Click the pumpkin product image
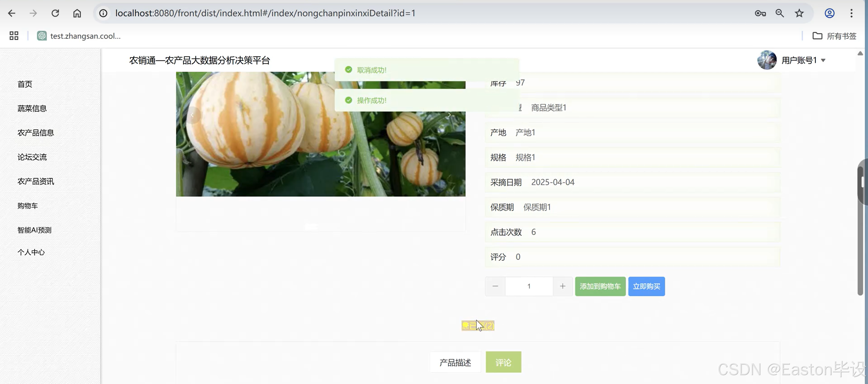The height and width of the screenshot is (384, 868). pyautogui.click(x=320, y=134)
